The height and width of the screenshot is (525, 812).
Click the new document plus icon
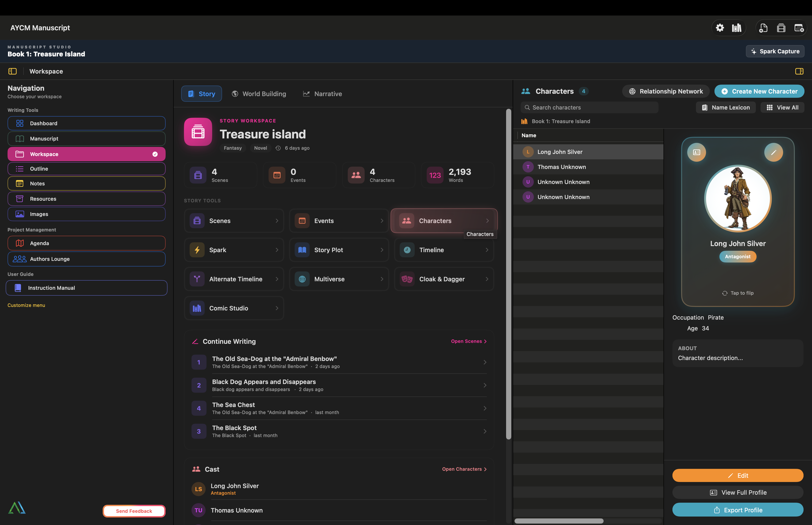[763, 28]
